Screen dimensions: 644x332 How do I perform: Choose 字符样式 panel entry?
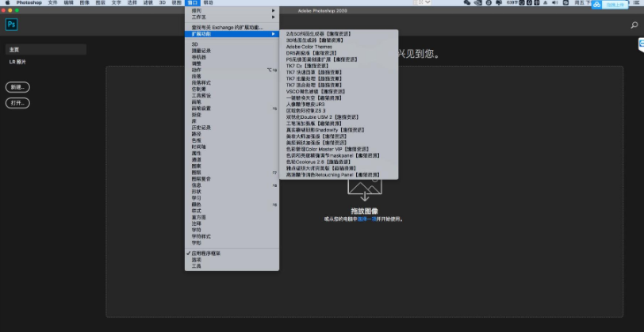click(232, 237)
